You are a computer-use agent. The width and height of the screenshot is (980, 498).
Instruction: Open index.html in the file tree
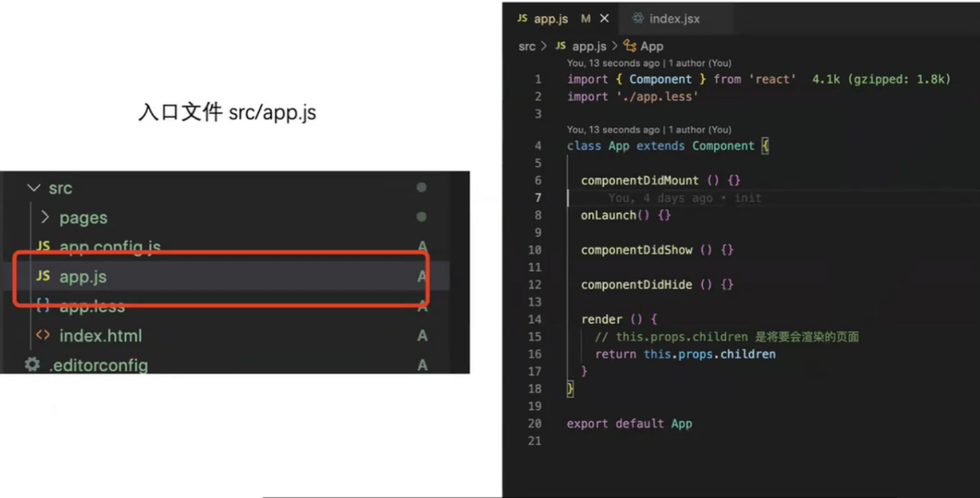pos(100,336)
